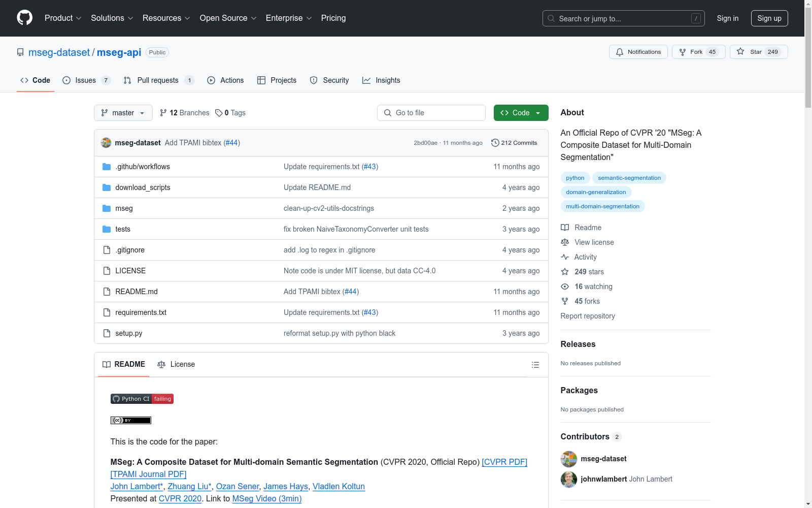Image resolution: width=812 pixels, height=508 pixels.
Task: Click the Vladlen Koltun author link
Action: pos(339,486)
